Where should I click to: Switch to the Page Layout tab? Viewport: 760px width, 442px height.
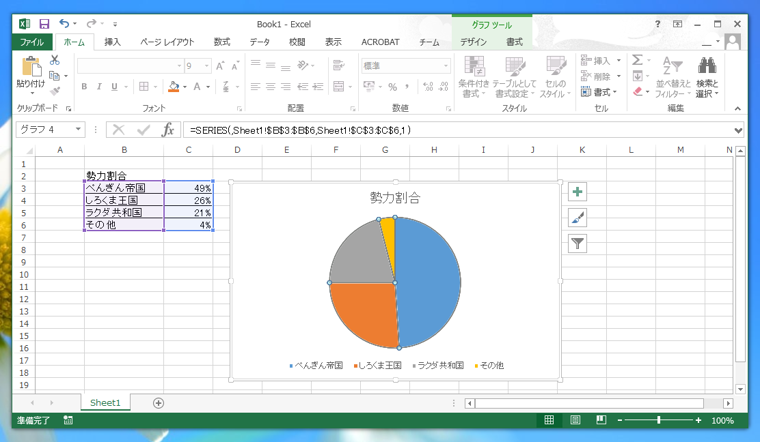167,42
